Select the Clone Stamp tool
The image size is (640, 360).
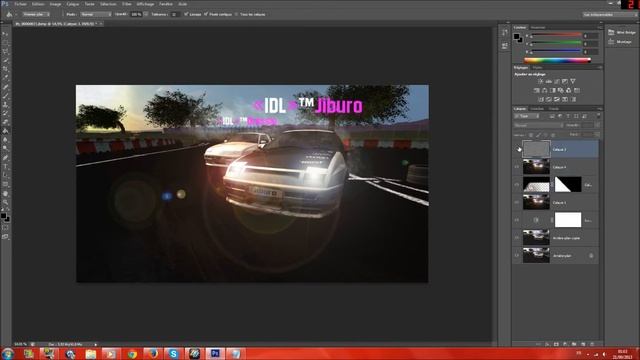(x=5, y=104)
